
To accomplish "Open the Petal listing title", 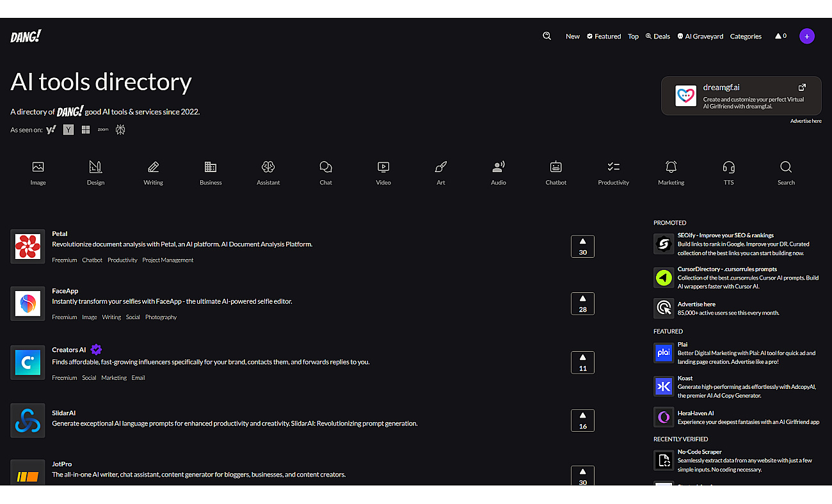I will click(x=60, y=233).
